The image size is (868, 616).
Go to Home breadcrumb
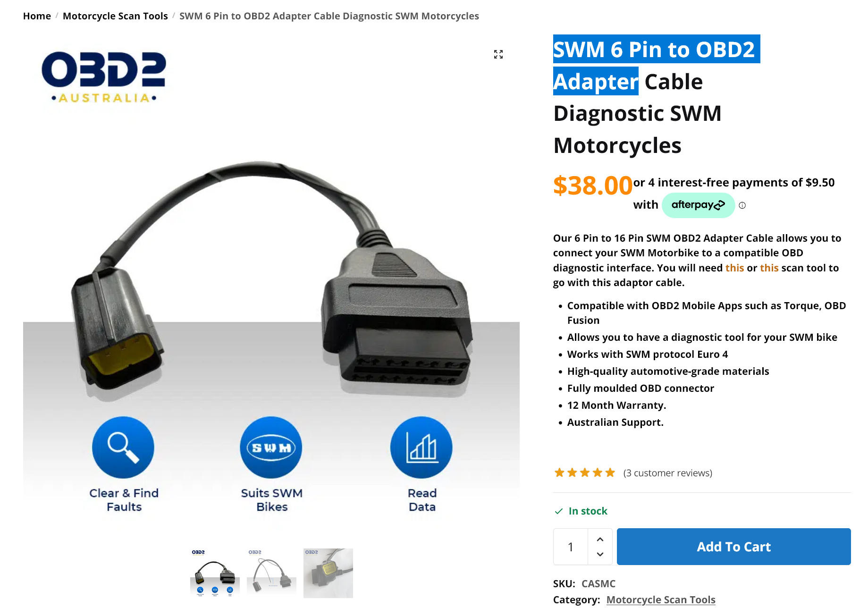point(37,16)
